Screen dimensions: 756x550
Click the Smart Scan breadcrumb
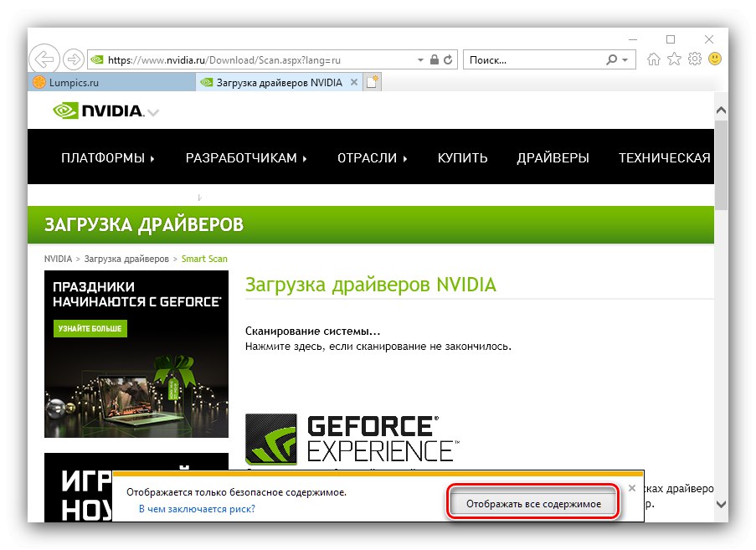[x=204, y=259]
